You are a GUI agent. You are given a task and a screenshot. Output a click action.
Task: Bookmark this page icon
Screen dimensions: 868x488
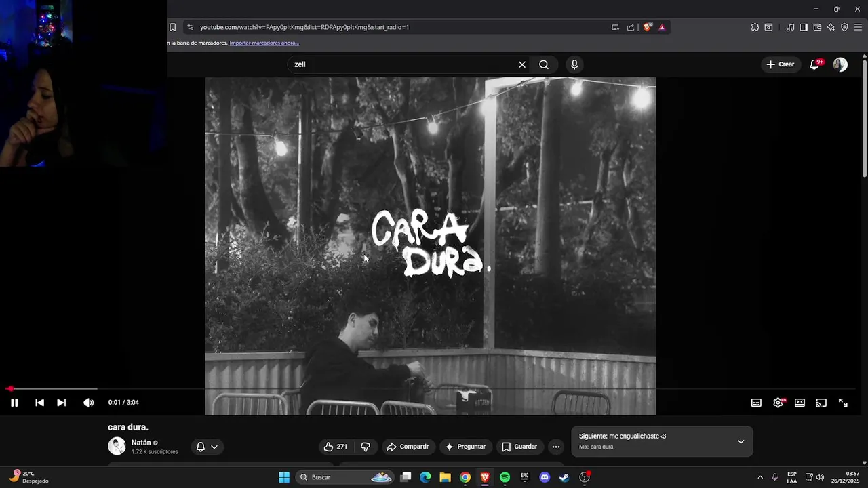(172, 27)
